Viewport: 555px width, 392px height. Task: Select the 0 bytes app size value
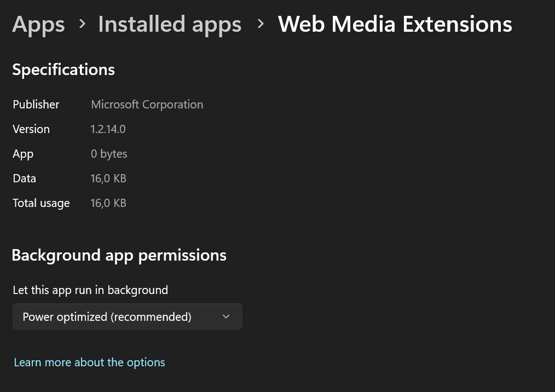(109, 153)
